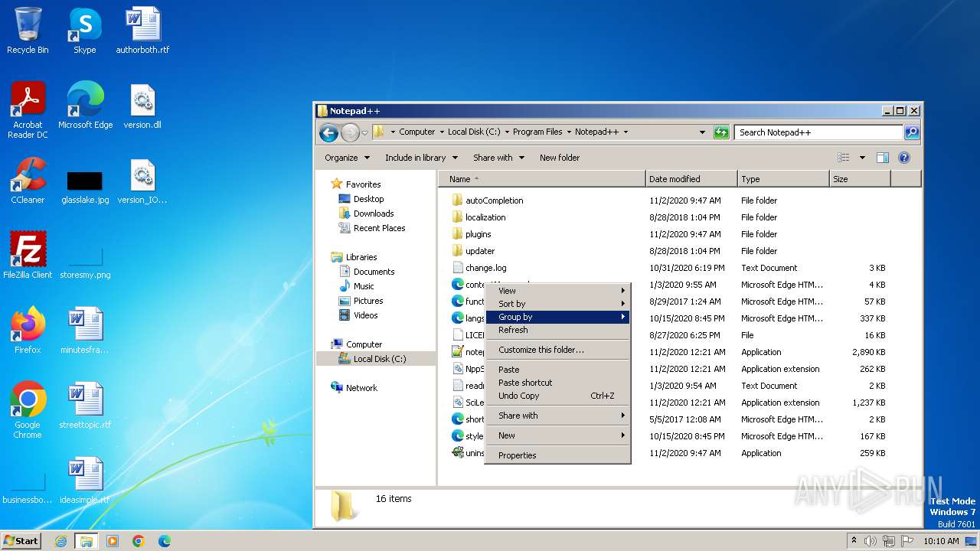Open the CCleaner desktop shortcut
The image size is (980, 551).
[x=28, y=181]
